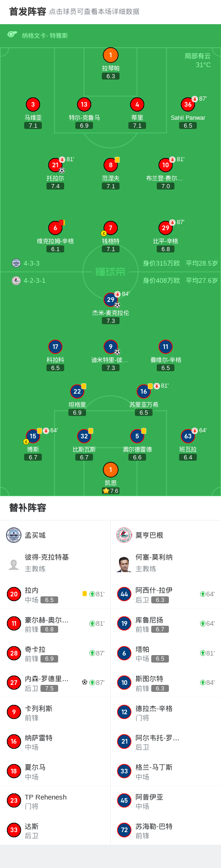This screenshot has height=868, width=221.
Task: Tap the 4-3-3 formation label
Action: click(x=32, y=263)
